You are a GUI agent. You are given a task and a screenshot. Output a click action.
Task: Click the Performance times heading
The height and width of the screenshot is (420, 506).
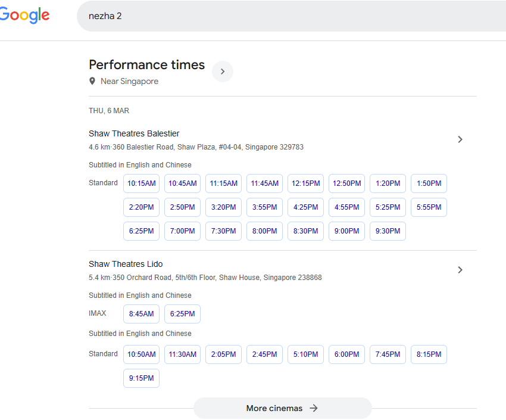[x=147, y=64]
